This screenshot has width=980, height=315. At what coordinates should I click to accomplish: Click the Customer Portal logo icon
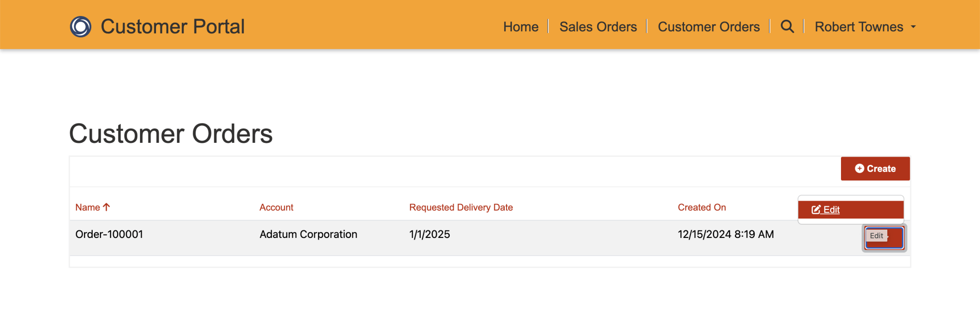[80, 27]
